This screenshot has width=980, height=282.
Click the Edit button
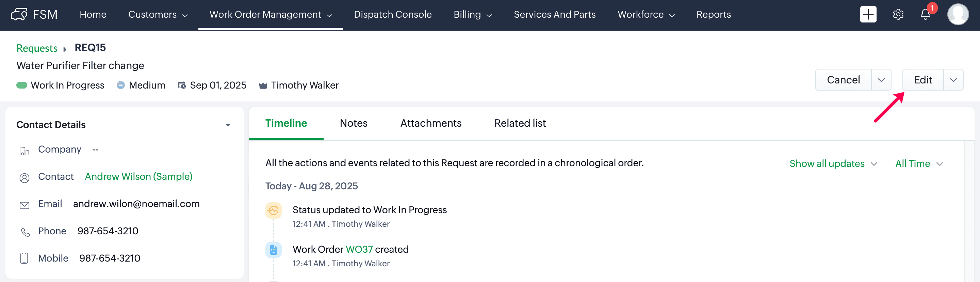tap(923, 80)
